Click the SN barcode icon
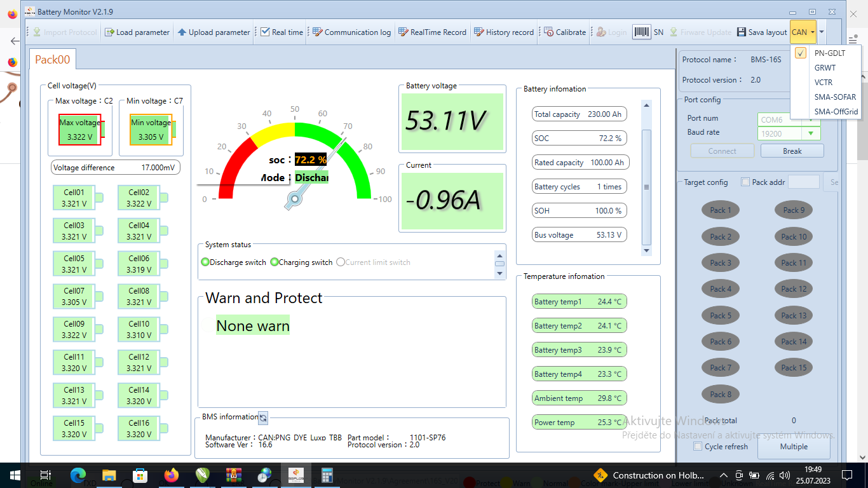This screenshot has width=868, height=488. click(x=642, y=32)
